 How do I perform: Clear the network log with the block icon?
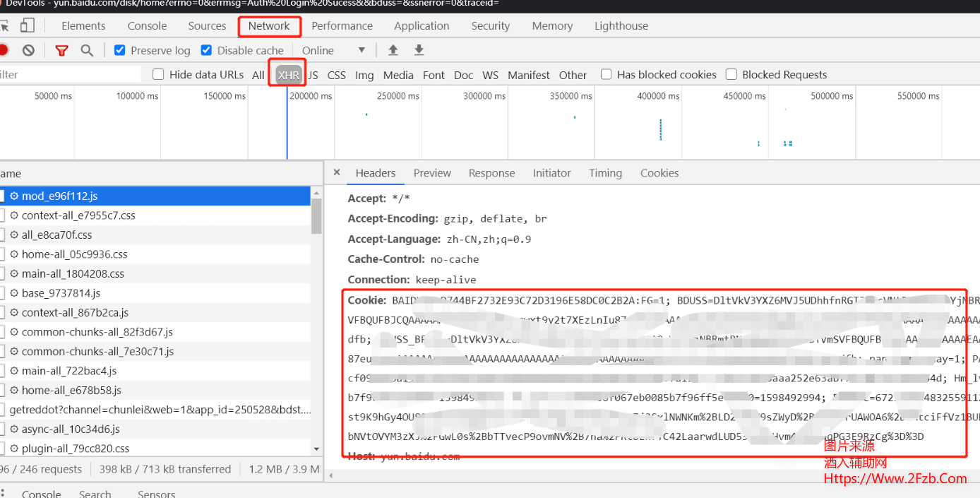click(28, 50)
